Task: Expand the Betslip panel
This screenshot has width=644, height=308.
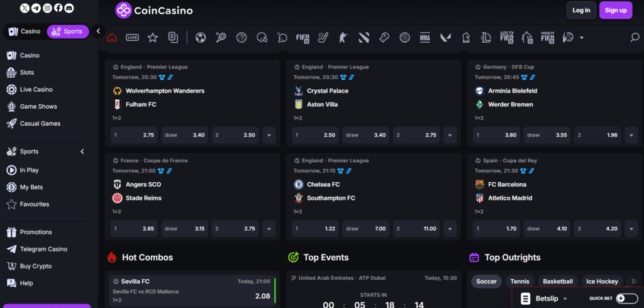Action: point(544,299)
